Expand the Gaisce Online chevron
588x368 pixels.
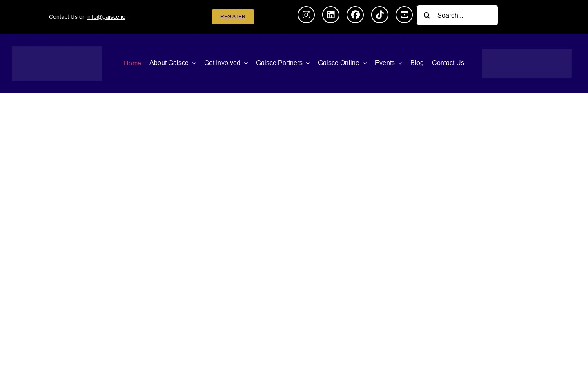(x=365, y=63)
